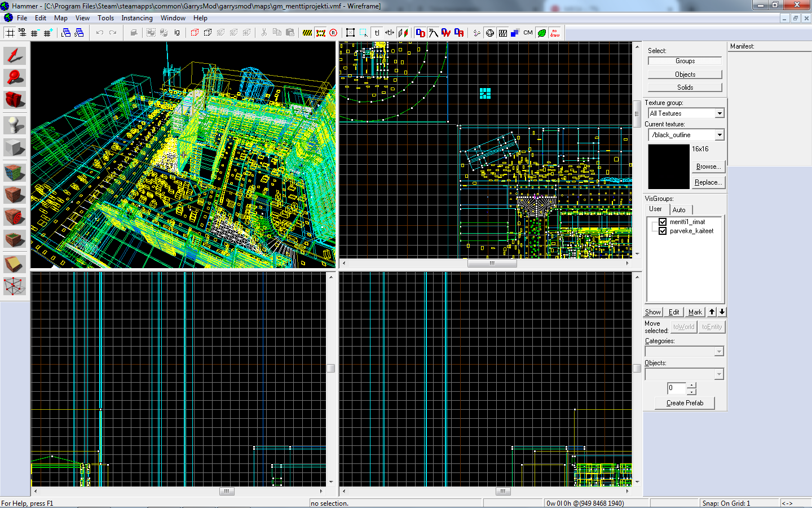Viewport: 812px width, 508px height.
Task: Click 3D displacement walkable icon
Action: [x=433, y=33]
